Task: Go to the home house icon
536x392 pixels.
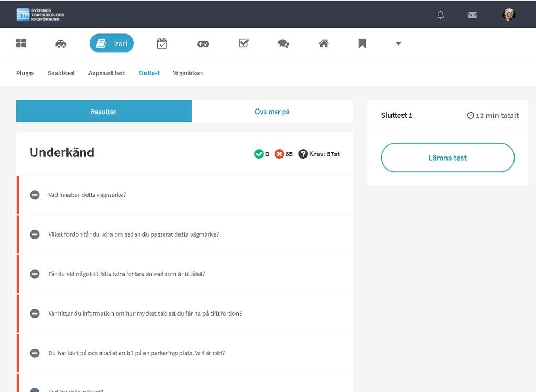Action: point(323,43)
